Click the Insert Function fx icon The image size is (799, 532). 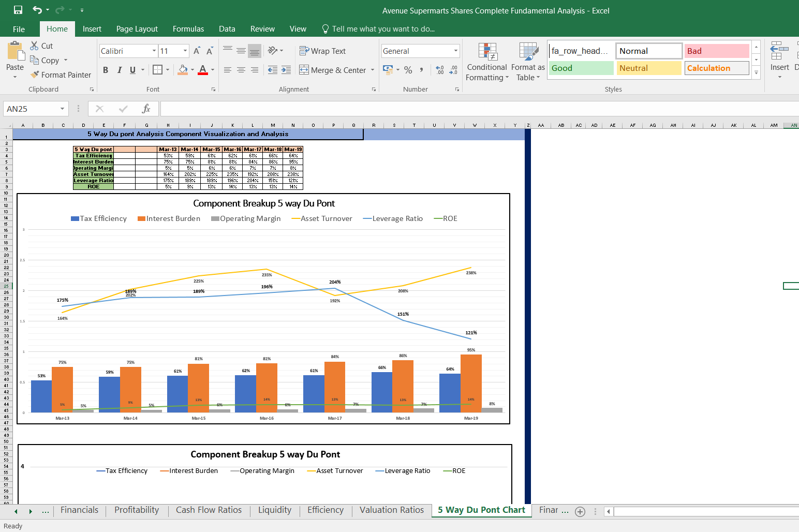[146, 109]
